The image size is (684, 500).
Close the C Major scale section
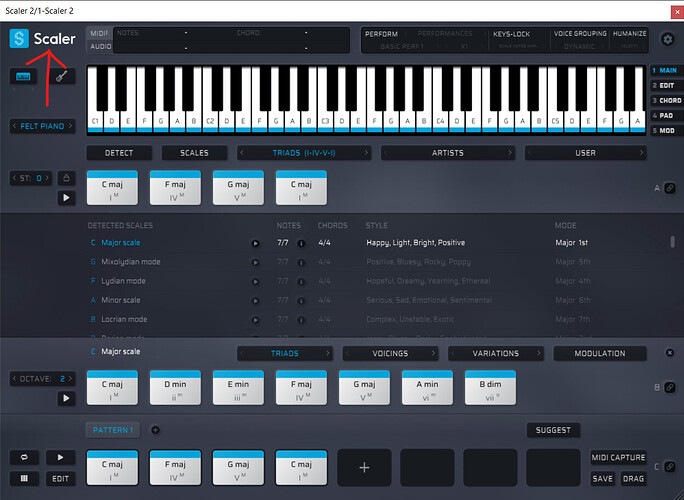670,353
